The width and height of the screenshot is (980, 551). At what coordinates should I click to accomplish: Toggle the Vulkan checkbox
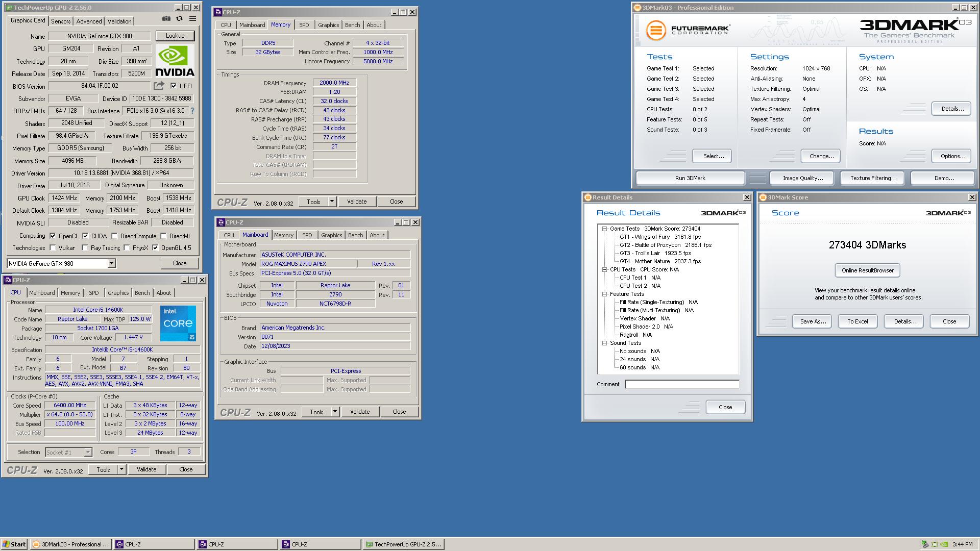coord(53,248)
